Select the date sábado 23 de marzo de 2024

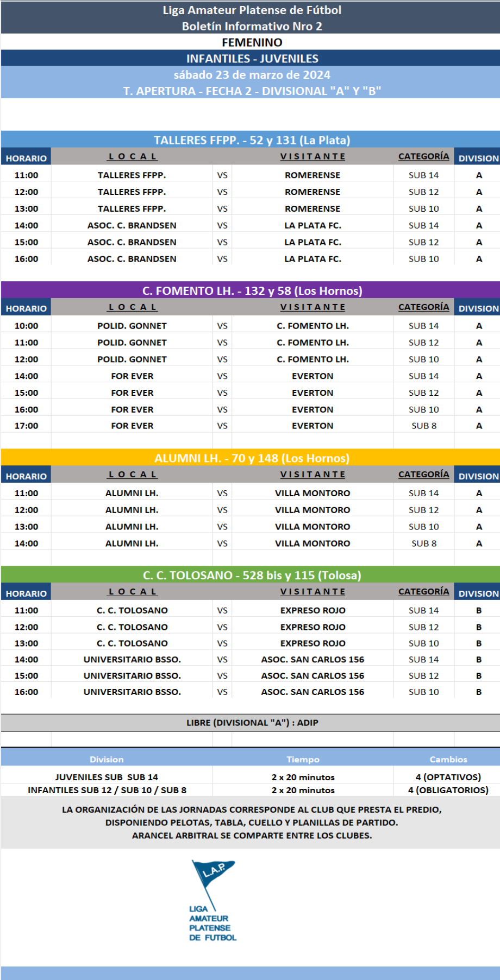click(252, 75)
